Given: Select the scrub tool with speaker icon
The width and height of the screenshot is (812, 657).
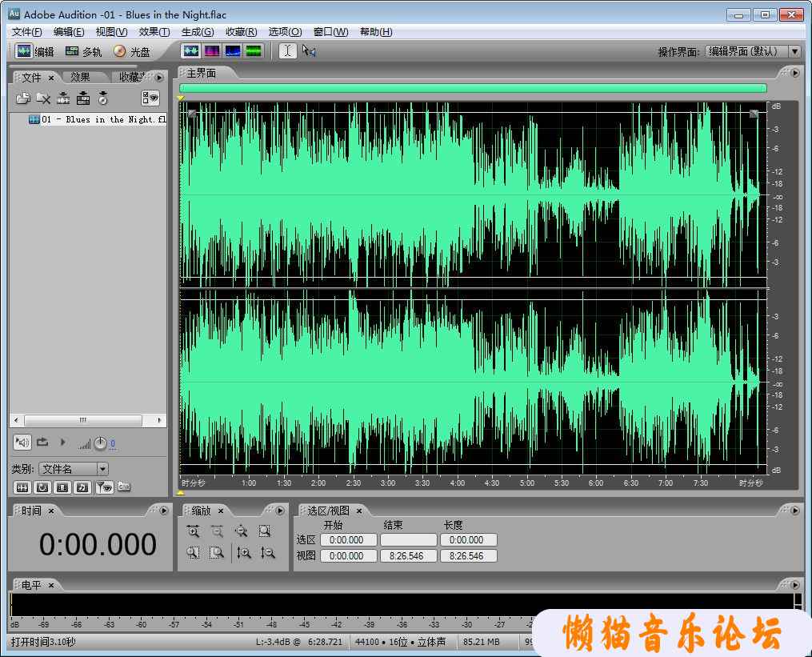Looking at the screenshot, I should 309,50.
